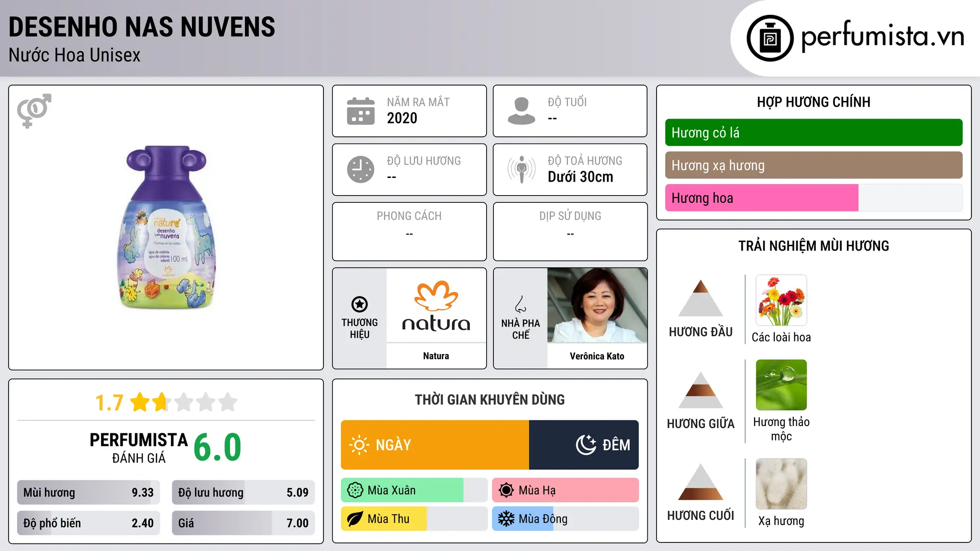Click the calendar icon for release year
This screenshot has height=551, width=980.
click(x=361, y=111)
